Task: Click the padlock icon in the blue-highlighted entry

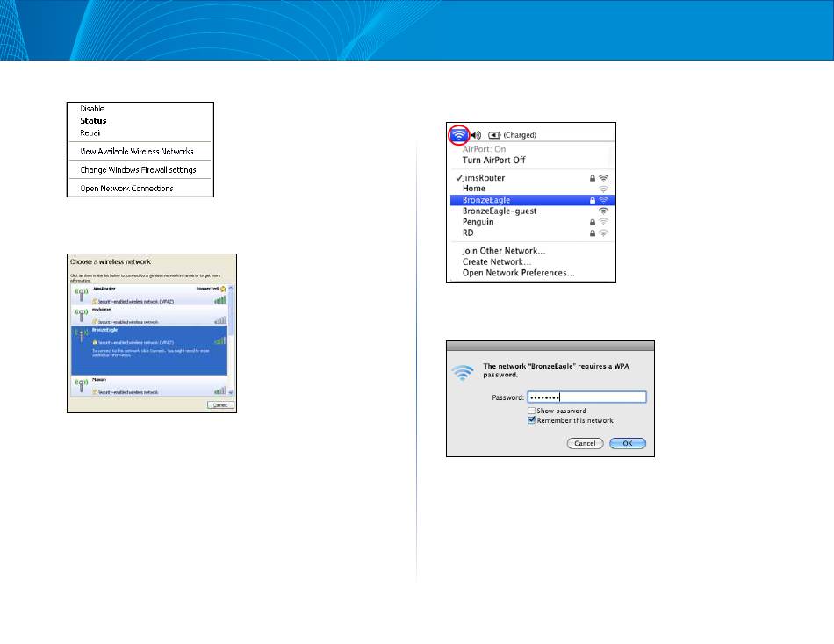Action: coord(95,342)
